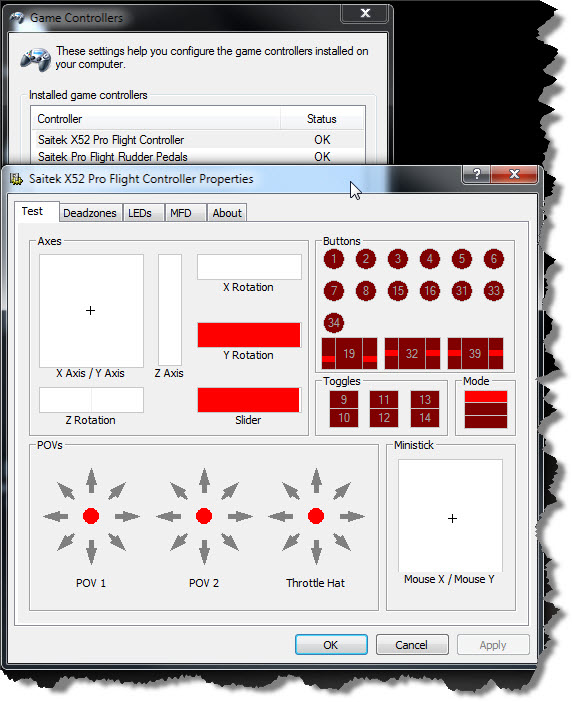Click the Apply button
Screen dimensions: 572x702
(x=493, y=645)
